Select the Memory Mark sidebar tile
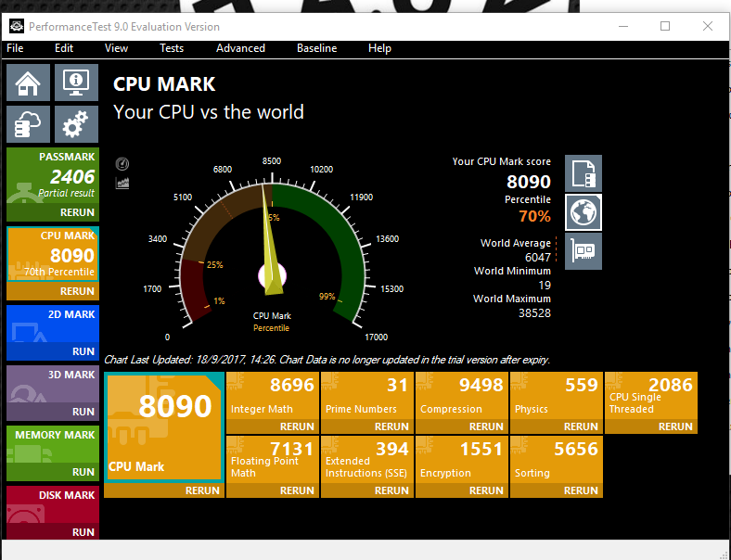The image size is (731, 560). coord(53,445)
